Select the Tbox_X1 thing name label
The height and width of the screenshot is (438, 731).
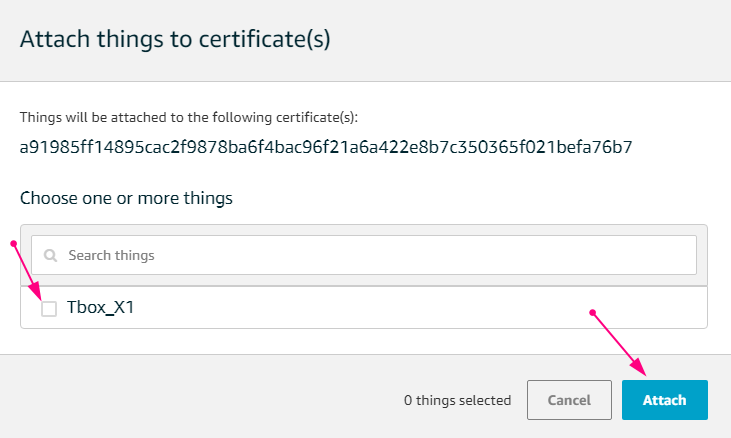(100, 308)
